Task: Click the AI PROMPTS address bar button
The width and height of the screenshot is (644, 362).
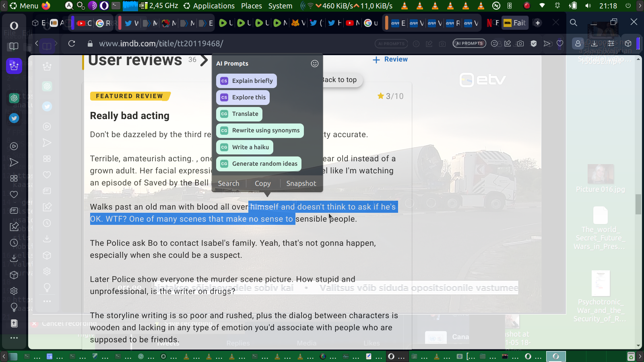Action: [x=469, y=43]
